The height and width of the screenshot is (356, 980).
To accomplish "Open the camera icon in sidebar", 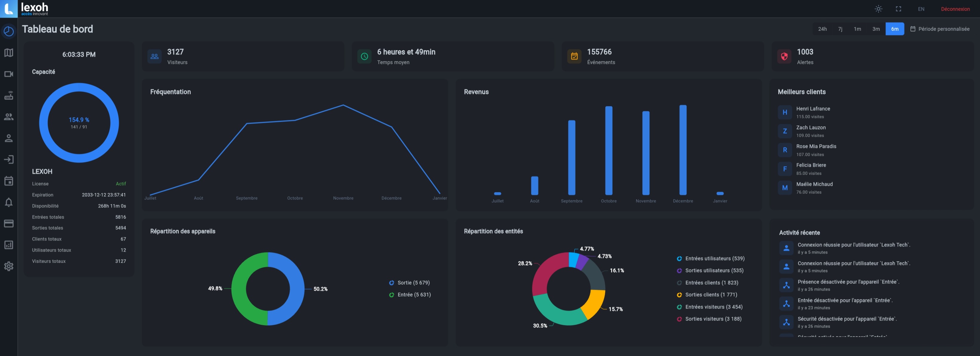I will click(9, 74).
